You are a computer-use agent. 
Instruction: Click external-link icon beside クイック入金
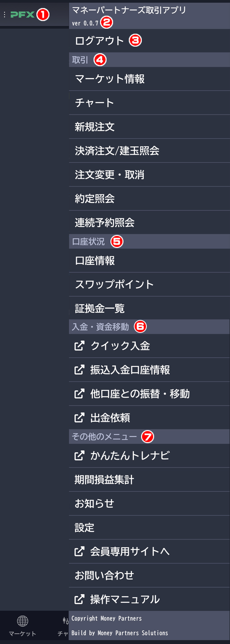79,346
